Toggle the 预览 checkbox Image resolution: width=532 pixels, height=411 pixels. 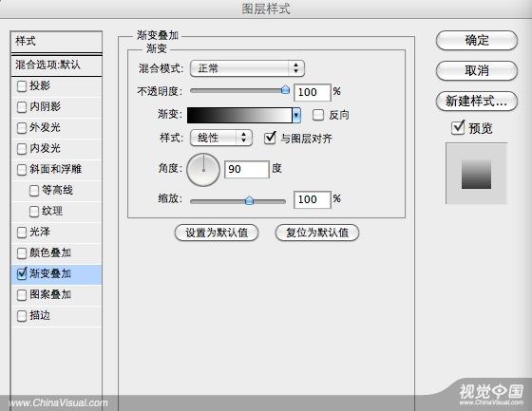point(458,128)
